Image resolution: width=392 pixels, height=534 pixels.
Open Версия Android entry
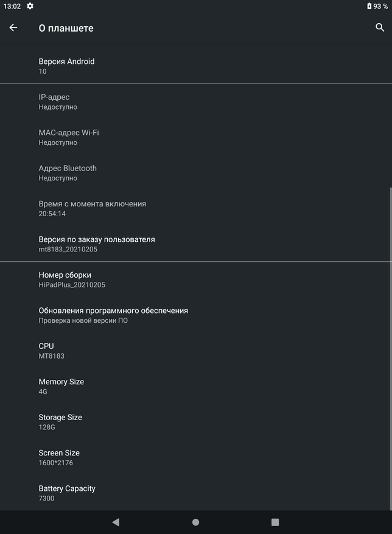196,66
